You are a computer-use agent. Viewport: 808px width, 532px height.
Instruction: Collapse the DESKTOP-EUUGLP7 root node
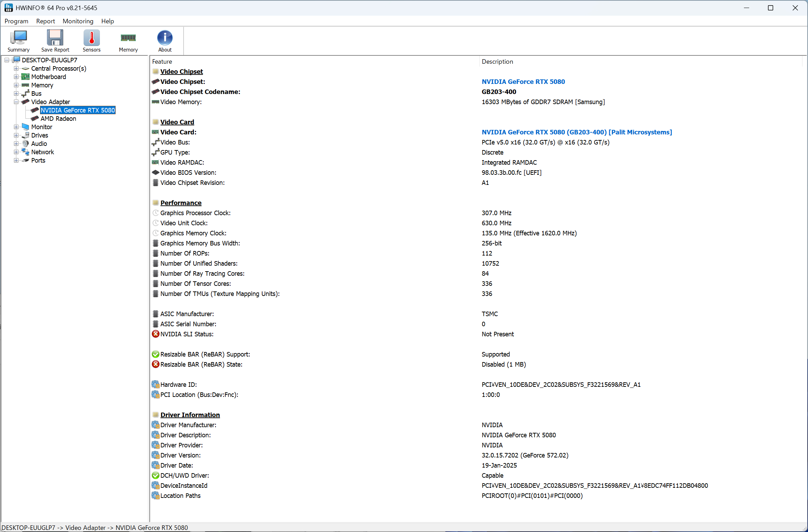7,60
